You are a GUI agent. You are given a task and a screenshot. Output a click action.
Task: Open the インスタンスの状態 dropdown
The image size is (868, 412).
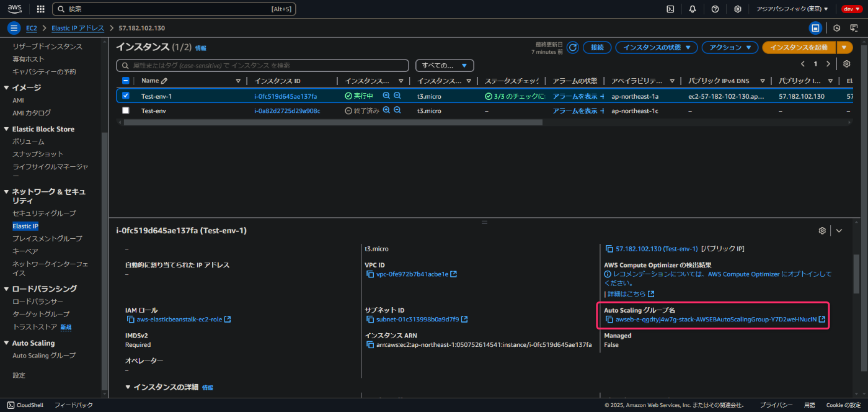pos(657,48)
